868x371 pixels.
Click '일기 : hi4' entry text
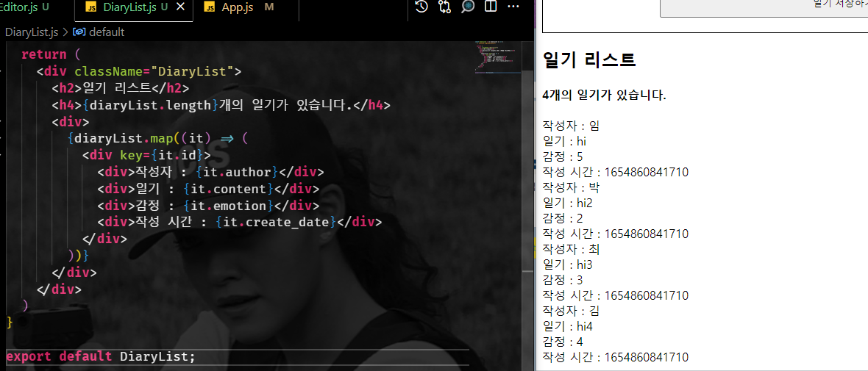[569, 326]
